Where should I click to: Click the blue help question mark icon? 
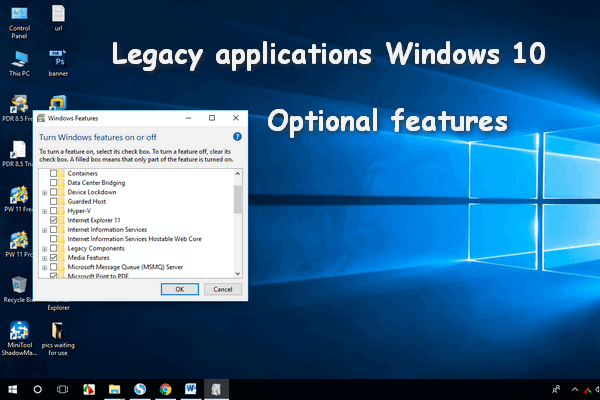(237, 137)
